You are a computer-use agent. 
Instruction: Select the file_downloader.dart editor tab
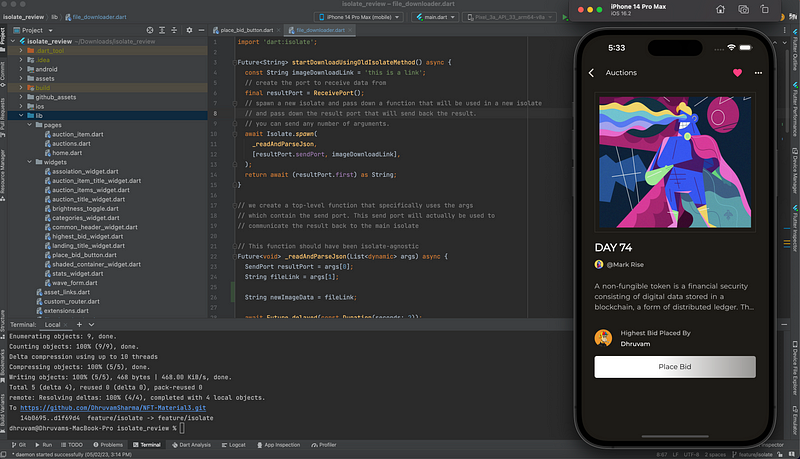pos(320,30)
